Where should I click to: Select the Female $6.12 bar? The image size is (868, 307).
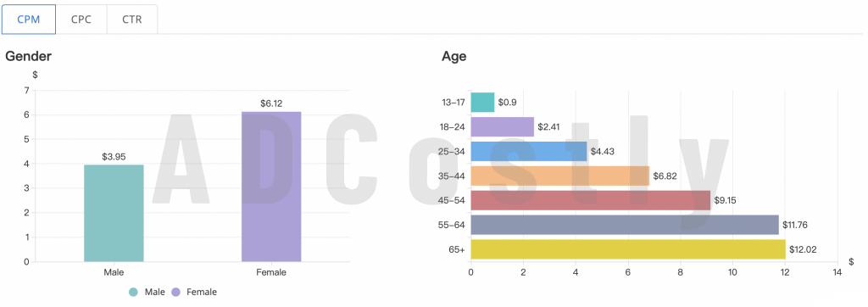pos(271,187)
